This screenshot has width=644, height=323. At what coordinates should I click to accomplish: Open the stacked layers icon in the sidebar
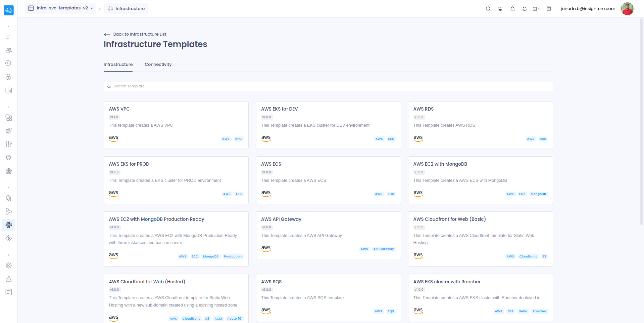coord(9,158)
